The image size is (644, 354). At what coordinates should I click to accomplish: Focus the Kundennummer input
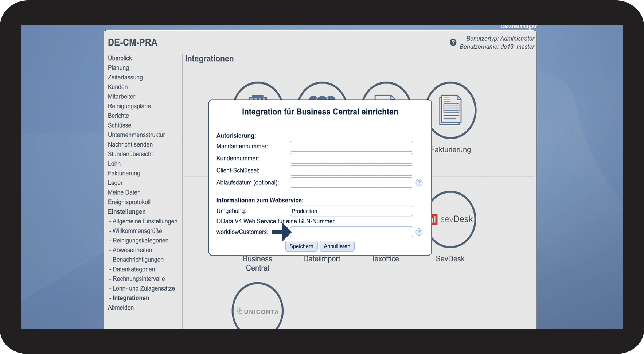point(351,158)
